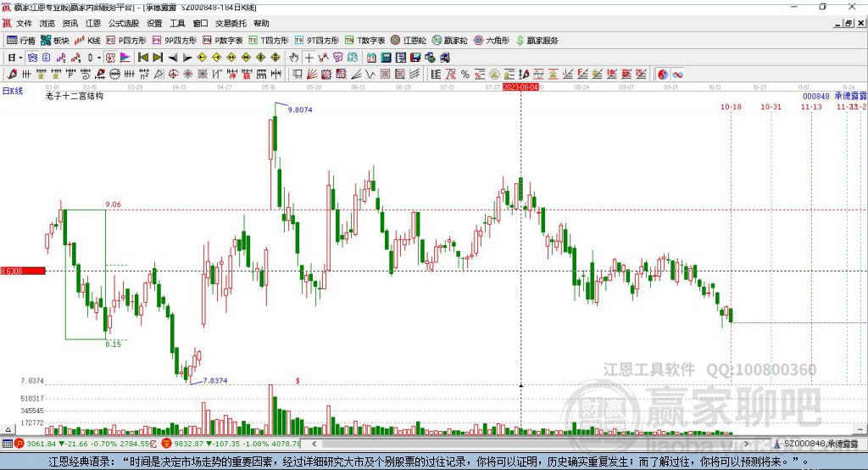The width and height of the screenshot is (868, 470).
Task: Open the 赢家轮 wheel tool
Action: pos(449,41)
